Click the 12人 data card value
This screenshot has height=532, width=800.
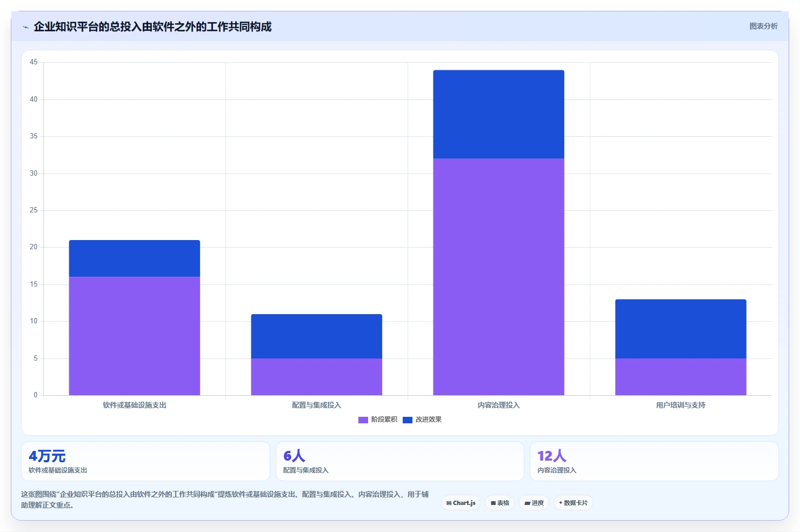(552, 456)
